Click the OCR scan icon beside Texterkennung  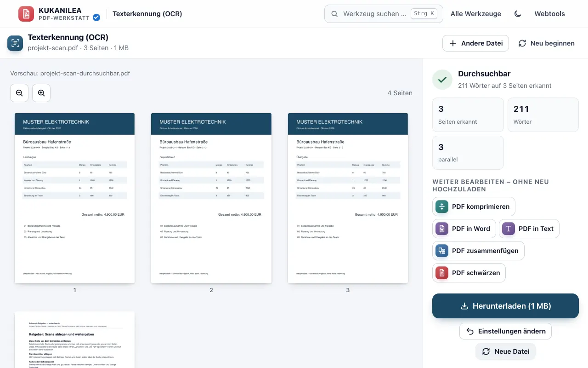[x=15, y=43]
